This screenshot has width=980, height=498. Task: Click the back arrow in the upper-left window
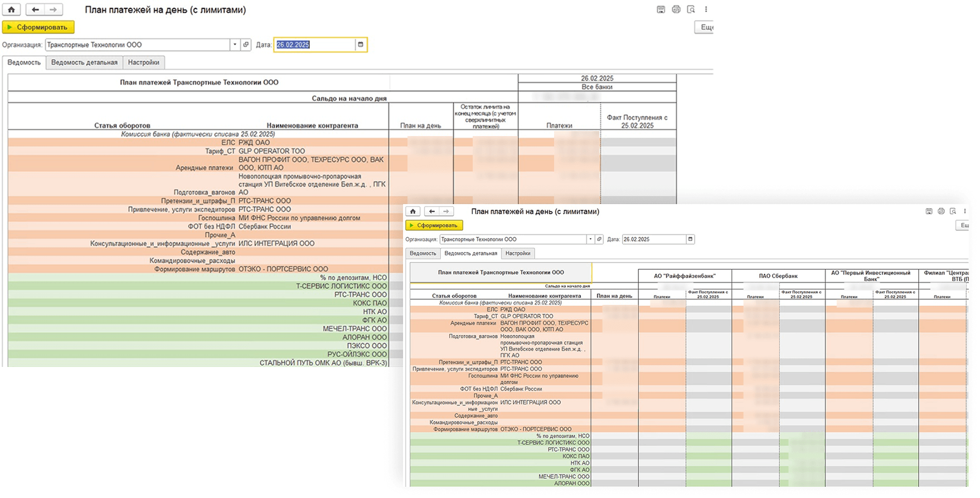click(x=35, y=9)
